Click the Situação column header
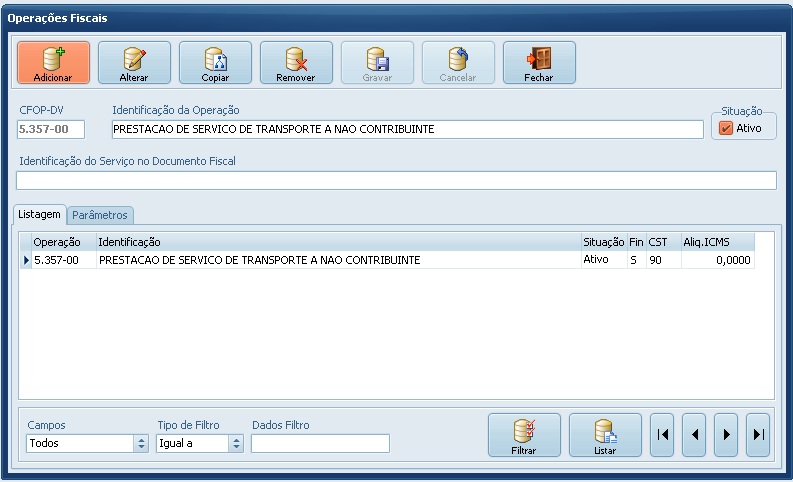 click(x=604, y=242)
